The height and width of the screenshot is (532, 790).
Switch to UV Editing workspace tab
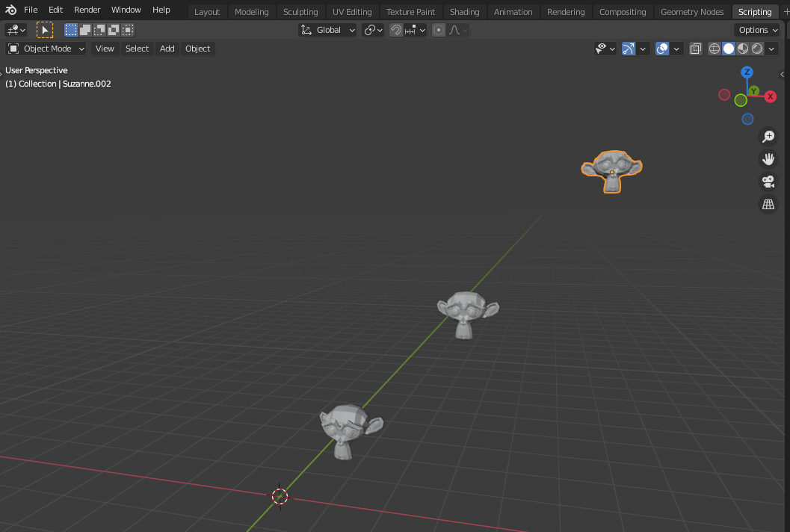(x=352, y=12)
